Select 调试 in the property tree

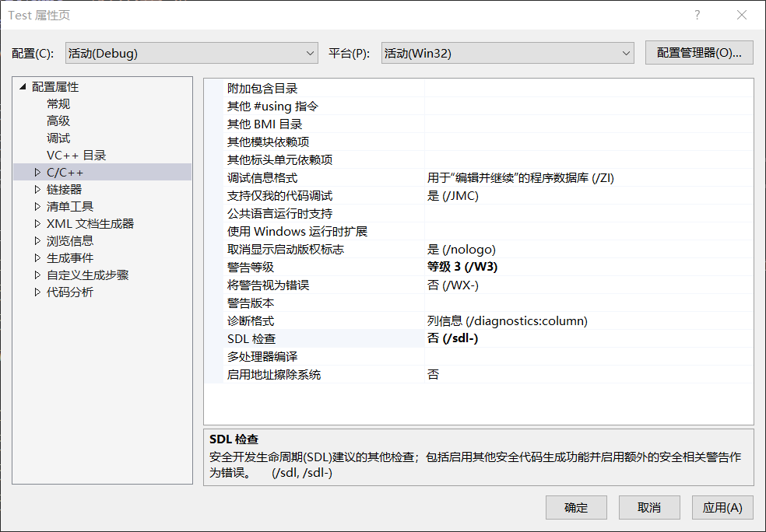click(x=58, y=138)
